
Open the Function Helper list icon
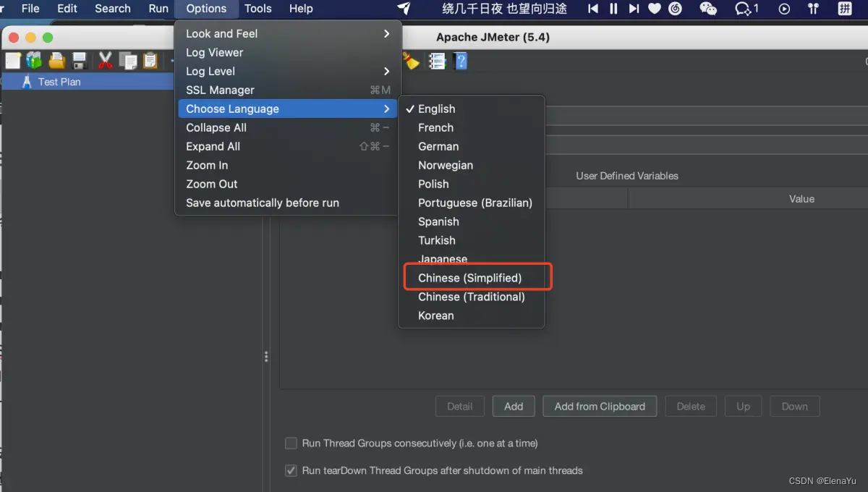point(437,61)
